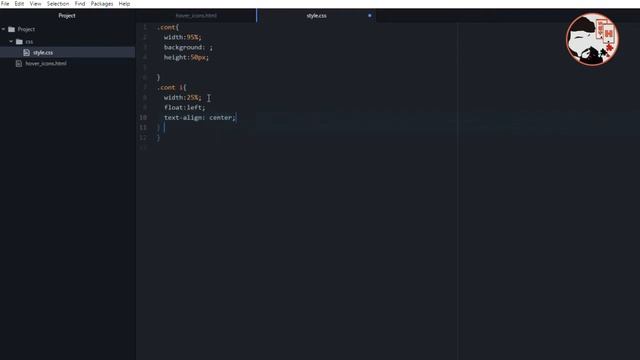
Task: Select the Project panel header
Action: [x=67, y=16]
